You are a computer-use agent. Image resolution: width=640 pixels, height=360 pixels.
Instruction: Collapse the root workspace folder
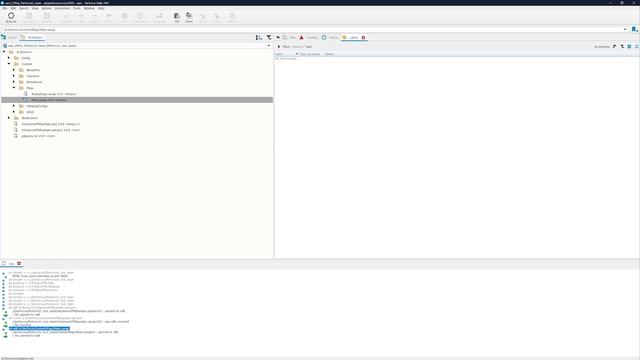tap(4, 52)
